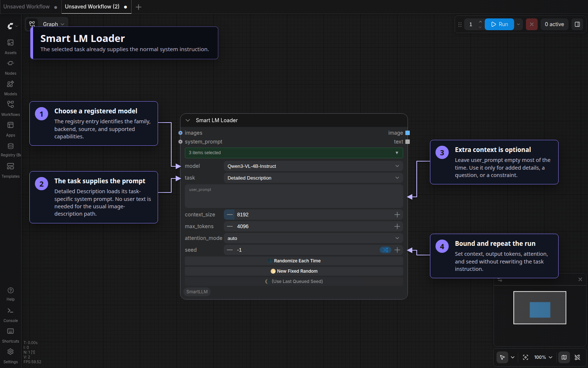Open the Apps sidebar panel
The image size is (588, 368).
(x=11, y=129)
